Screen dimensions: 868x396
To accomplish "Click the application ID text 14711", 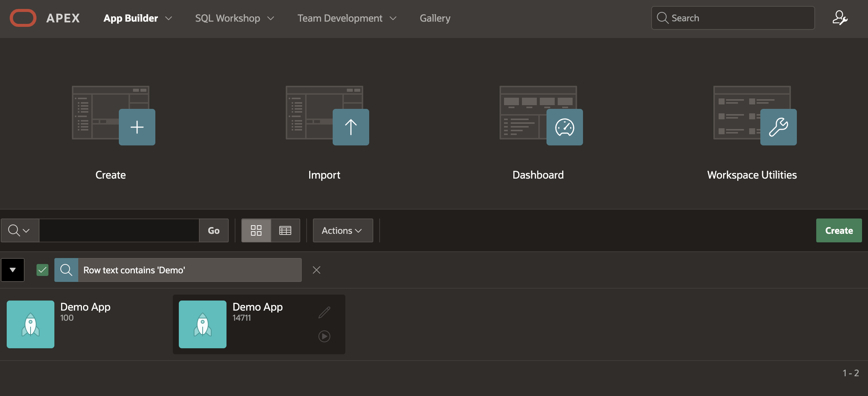I will click(242, 318).
